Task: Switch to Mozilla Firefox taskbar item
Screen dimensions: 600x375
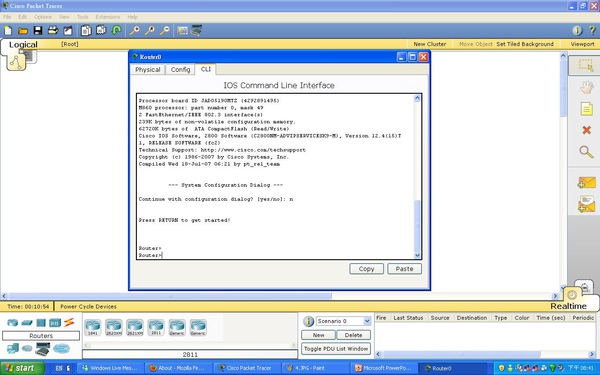Action: point(177,368)
